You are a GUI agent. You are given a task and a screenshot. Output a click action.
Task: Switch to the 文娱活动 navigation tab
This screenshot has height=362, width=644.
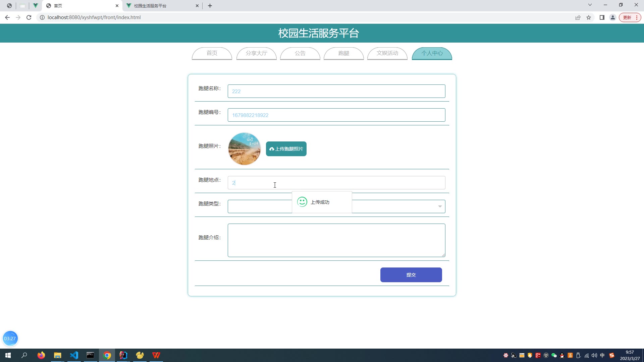click(387, 53)
